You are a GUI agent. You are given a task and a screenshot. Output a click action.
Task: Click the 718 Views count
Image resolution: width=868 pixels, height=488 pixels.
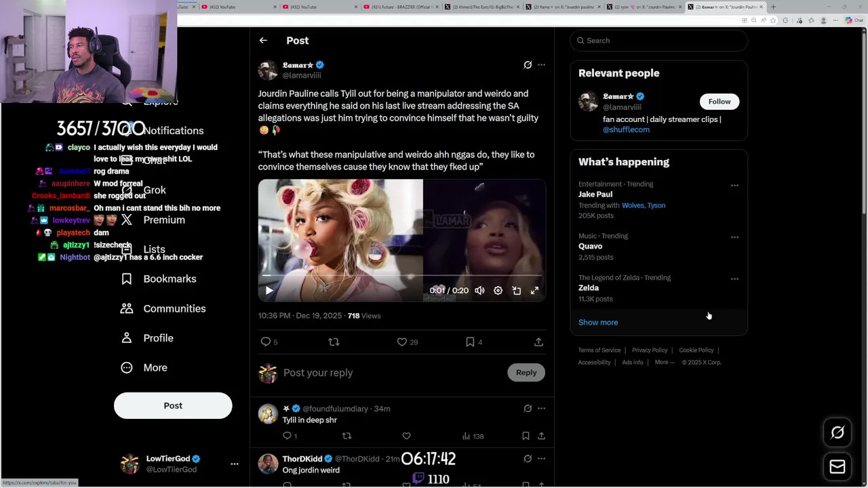click(364, 316)
